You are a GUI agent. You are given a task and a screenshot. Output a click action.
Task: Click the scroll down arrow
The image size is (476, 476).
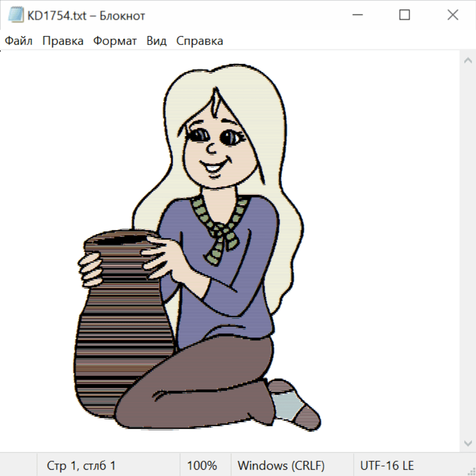click(468, 442)
